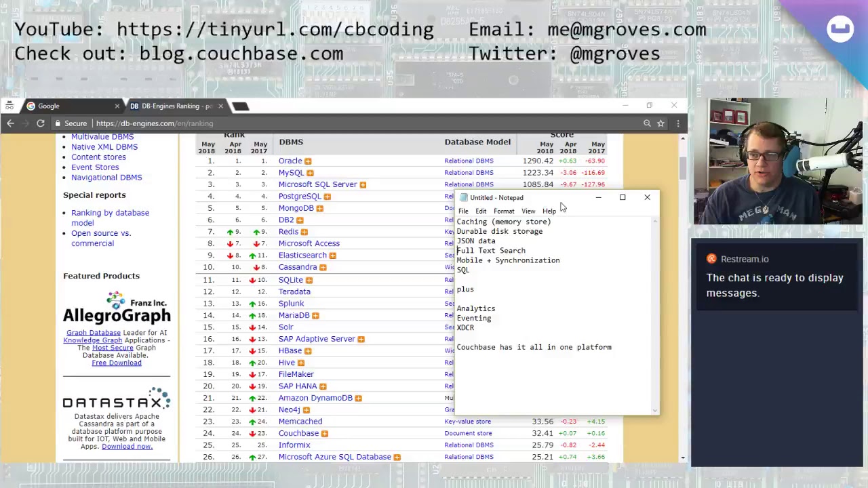Click the Datastax logo ad
Viewport: 868px width, 488px height.
117,399
